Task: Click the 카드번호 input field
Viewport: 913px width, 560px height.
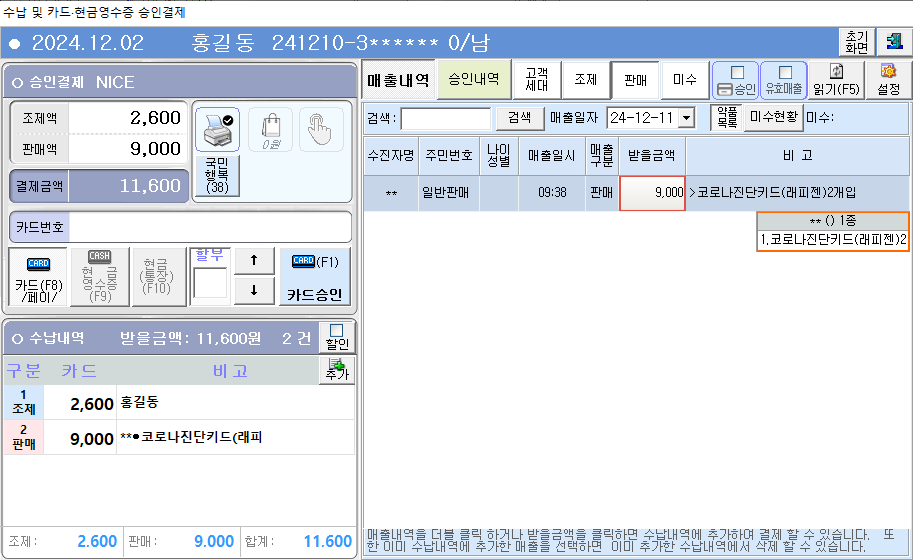Action: 210,226
